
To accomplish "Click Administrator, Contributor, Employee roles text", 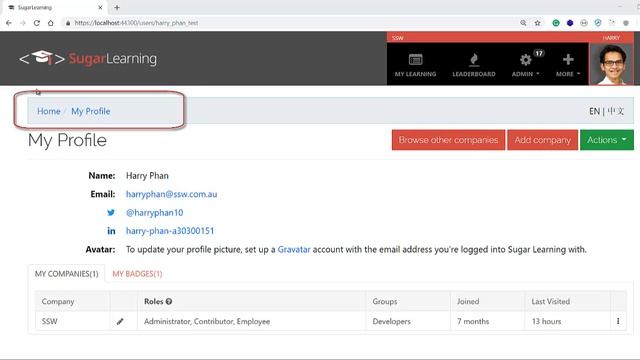I will [207, 322].
